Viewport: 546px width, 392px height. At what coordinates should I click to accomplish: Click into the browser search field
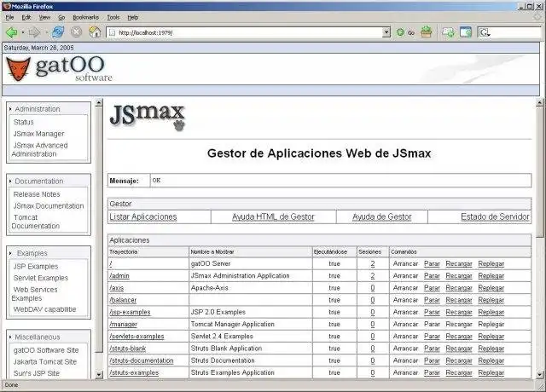[x=515, y=32]
